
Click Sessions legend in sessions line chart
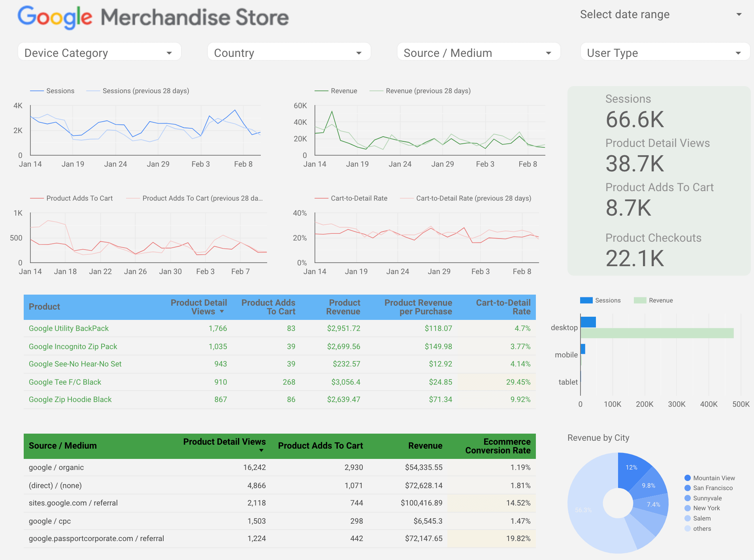click(x=53, y=91)
